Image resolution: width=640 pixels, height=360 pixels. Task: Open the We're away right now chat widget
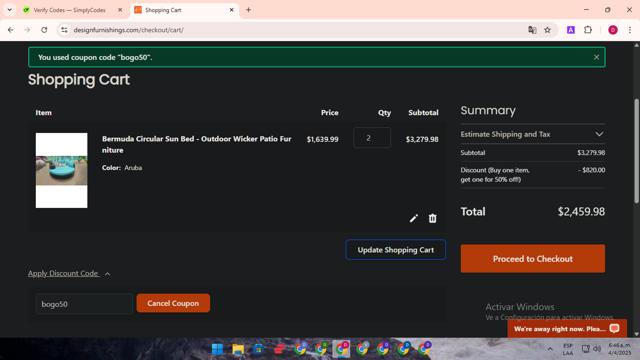click(x=567, y=329)
